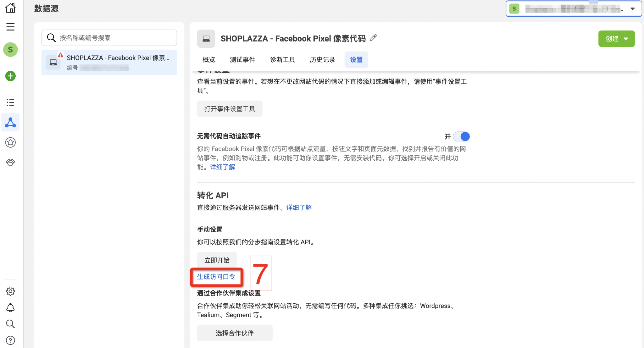The width and height of the screenshot is (644, 348).
Task: Open 详细了解 link under auto tracking
Action: tap(223, 167)
